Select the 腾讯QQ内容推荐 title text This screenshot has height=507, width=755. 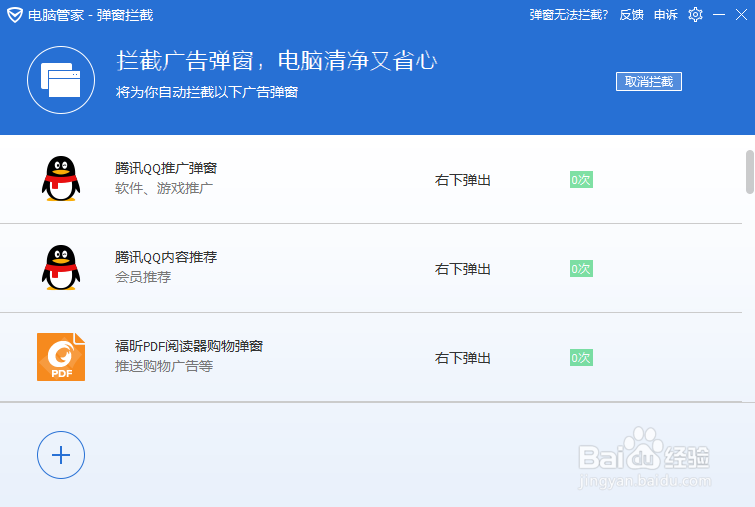coord(166,257)
